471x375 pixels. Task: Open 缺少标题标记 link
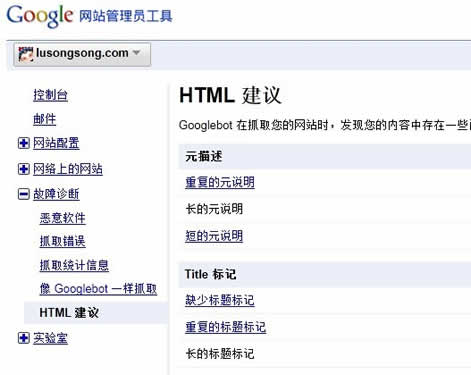pos(220,300)
